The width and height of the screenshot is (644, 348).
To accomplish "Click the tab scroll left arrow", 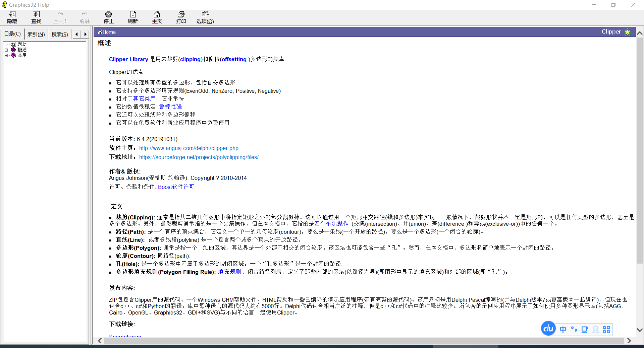I will pyautogui.click(x=77, y=34).
